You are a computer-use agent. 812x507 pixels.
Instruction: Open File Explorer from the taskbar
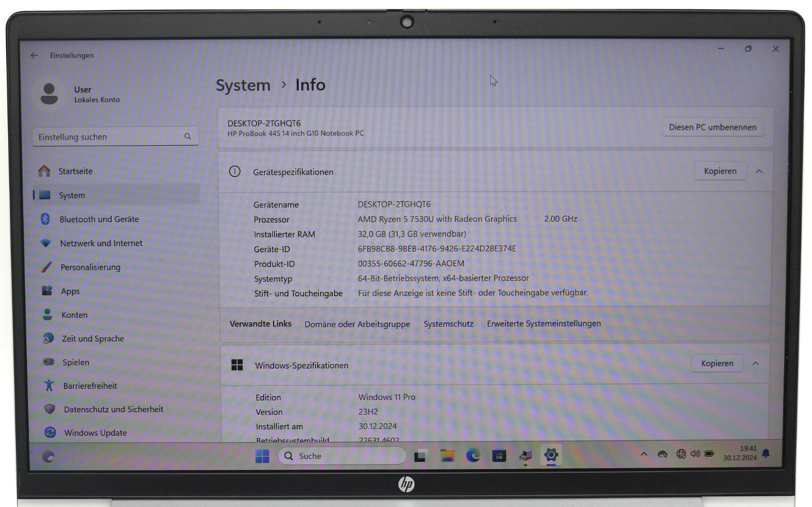pyautogui.click(x=447, y=456)
